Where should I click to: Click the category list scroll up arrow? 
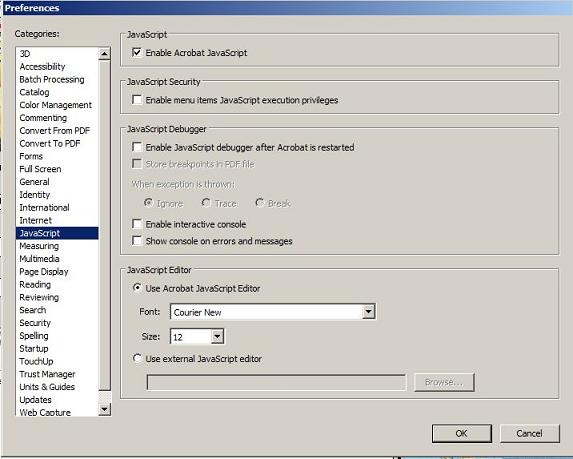[x=105, y=54]
